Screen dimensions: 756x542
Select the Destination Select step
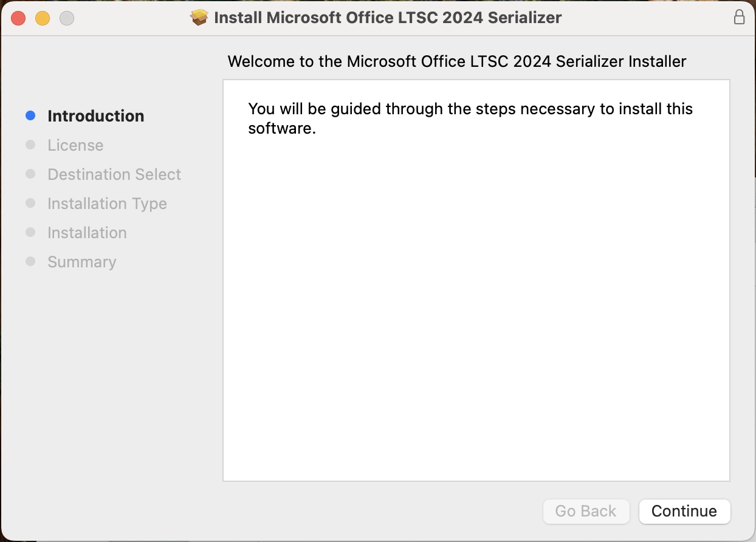point(114,174)
